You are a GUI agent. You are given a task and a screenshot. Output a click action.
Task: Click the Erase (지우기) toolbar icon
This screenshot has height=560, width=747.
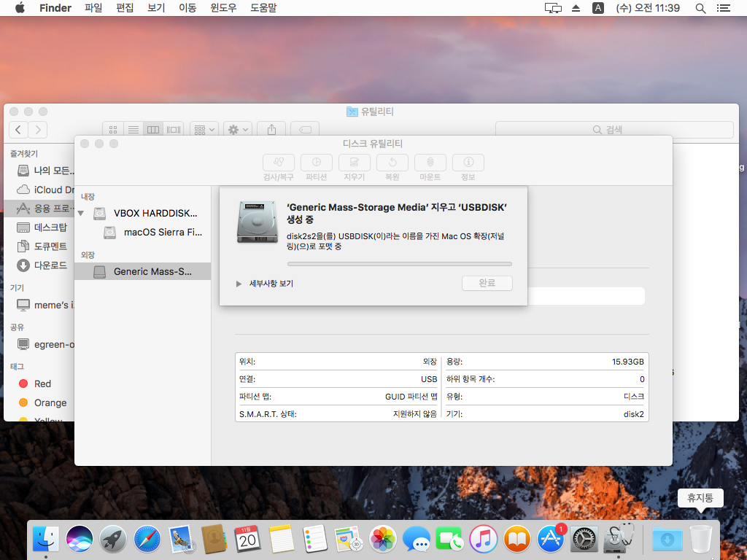click(354, 163)
